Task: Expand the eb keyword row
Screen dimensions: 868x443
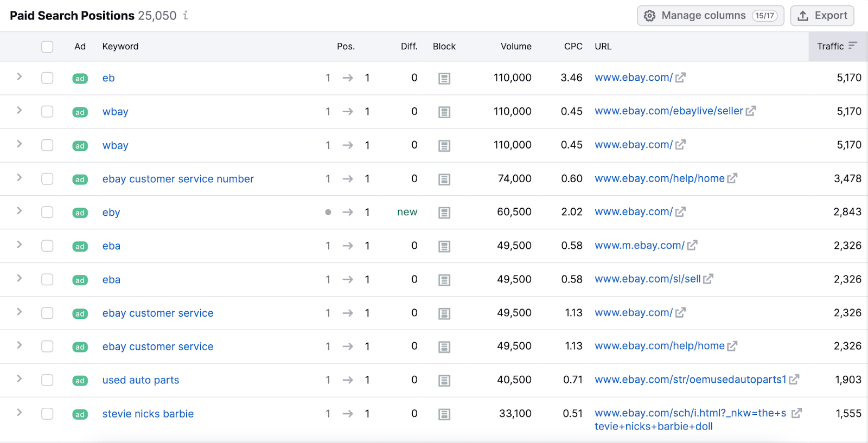Action: click(20, 76)
